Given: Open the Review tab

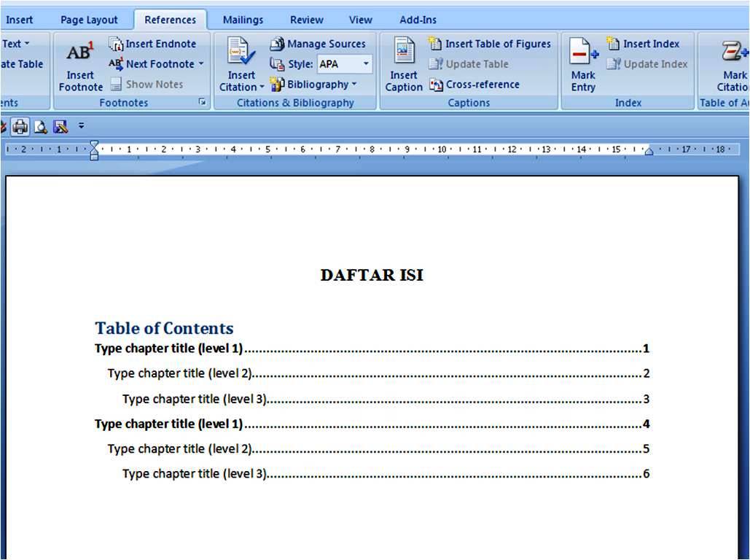Looking at the screenshot, I should click(x=307, y=20).
